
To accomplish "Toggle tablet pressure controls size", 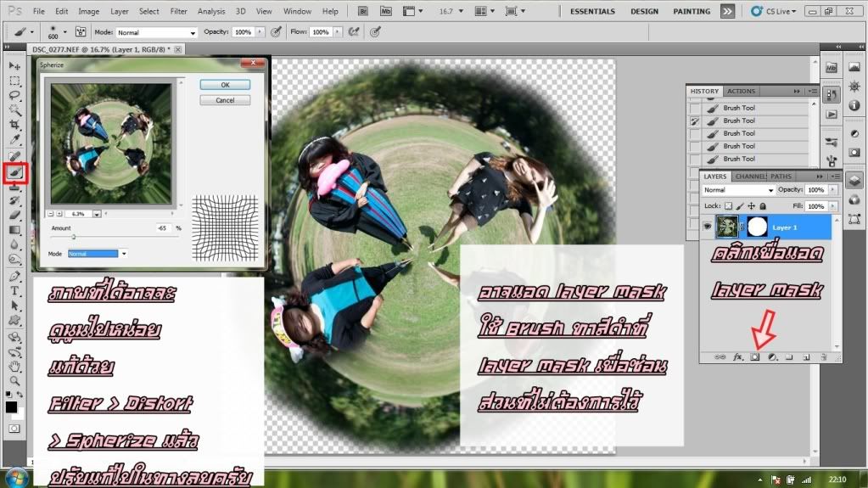I will coord(375,32).
